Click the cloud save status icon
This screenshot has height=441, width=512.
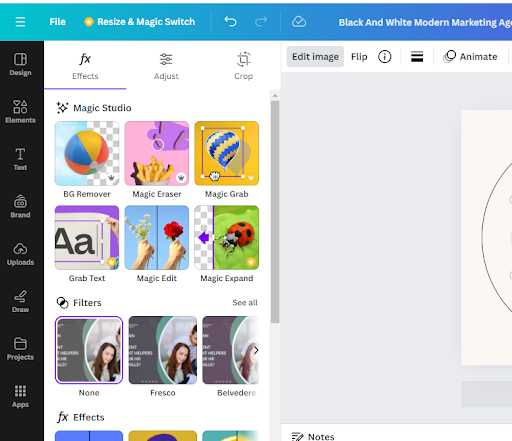[299, 22]
